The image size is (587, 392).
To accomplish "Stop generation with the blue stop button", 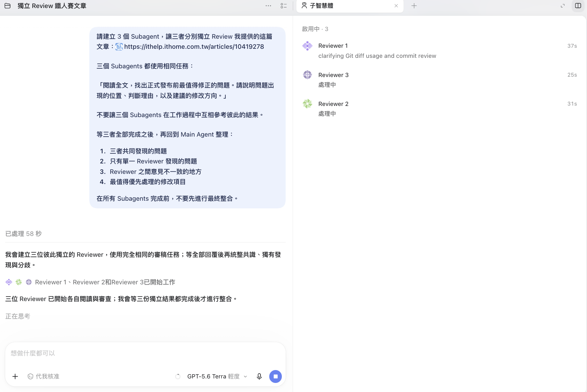I will coord(276,376).
